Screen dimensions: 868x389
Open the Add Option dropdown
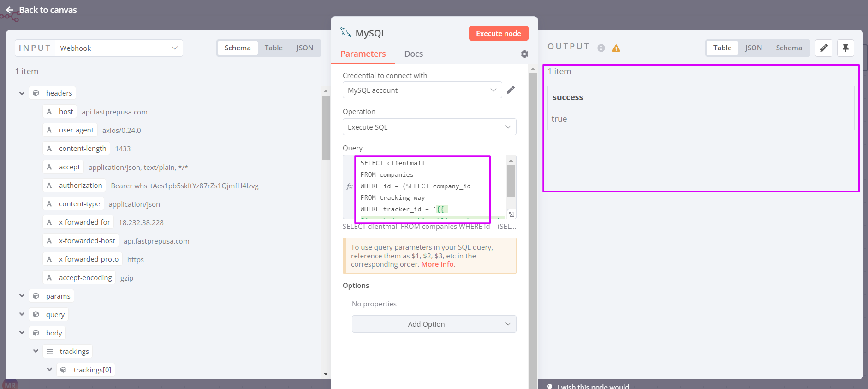(434, 324)
